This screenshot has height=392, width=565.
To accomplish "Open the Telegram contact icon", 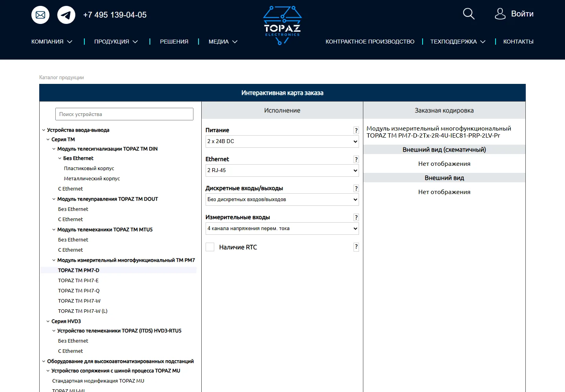I will point(66,15).
